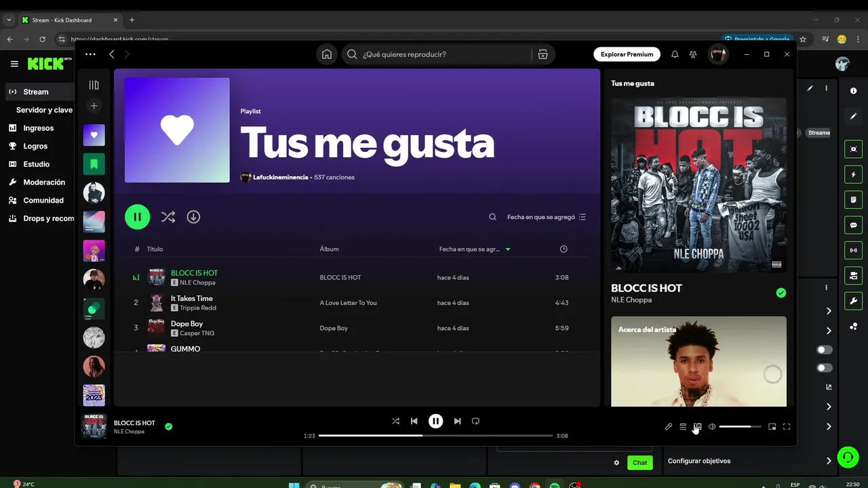Sort by the Título column header
868x488 pixels.
[155, 249]
